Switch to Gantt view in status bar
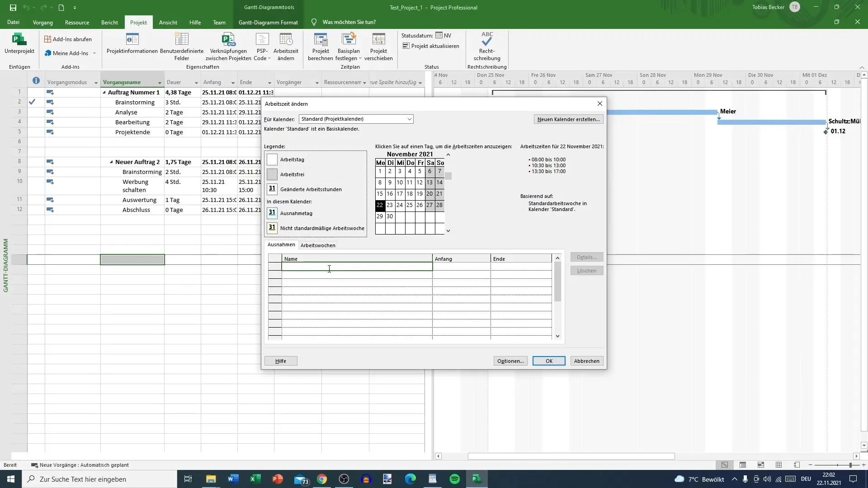868x488 pixels. point(725,465)
